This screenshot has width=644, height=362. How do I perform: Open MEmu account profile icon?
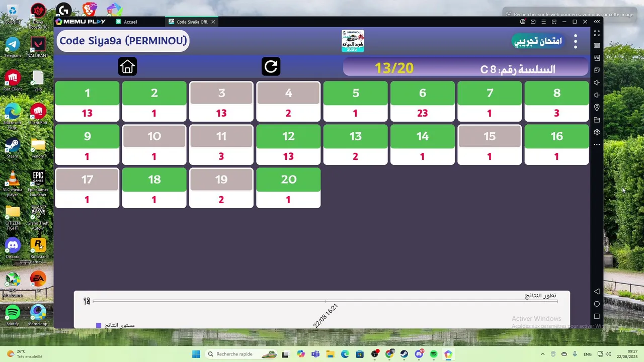pyautogui.click(x=523, y=22)
